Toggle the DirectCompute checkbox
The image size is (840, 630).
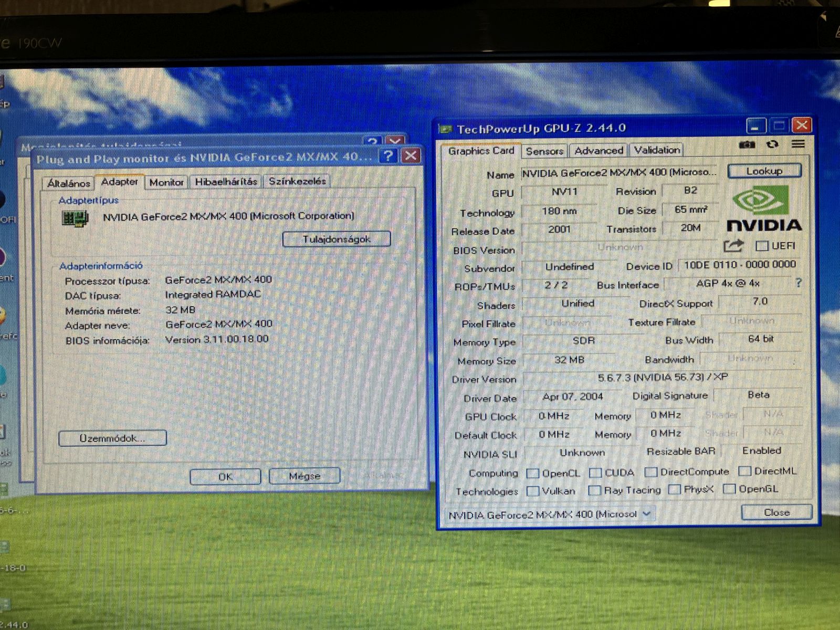(x=651, y=472)
